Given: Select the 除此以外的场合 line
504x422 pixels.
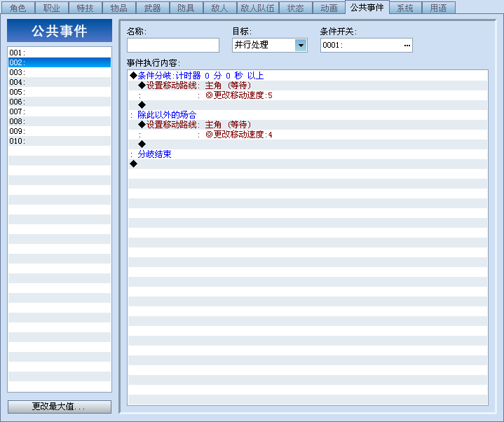Looking at the screenshot, I should pyautogui.click(x=308, y=115).
